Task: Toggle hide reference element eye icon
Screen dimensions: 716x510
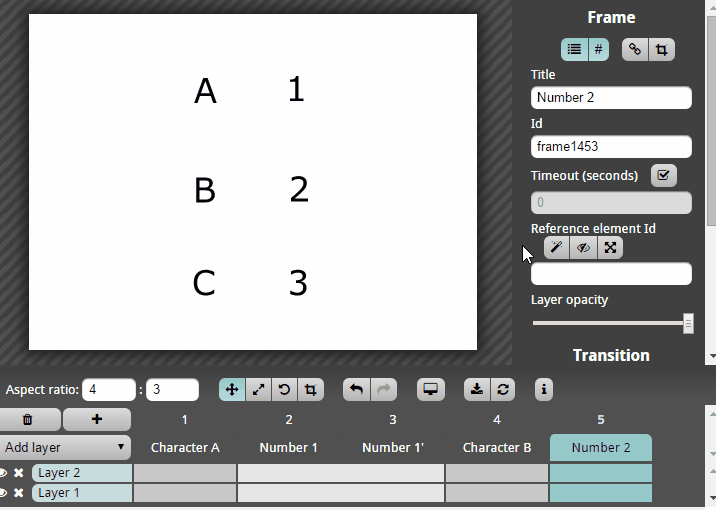Action: (583, 247)
